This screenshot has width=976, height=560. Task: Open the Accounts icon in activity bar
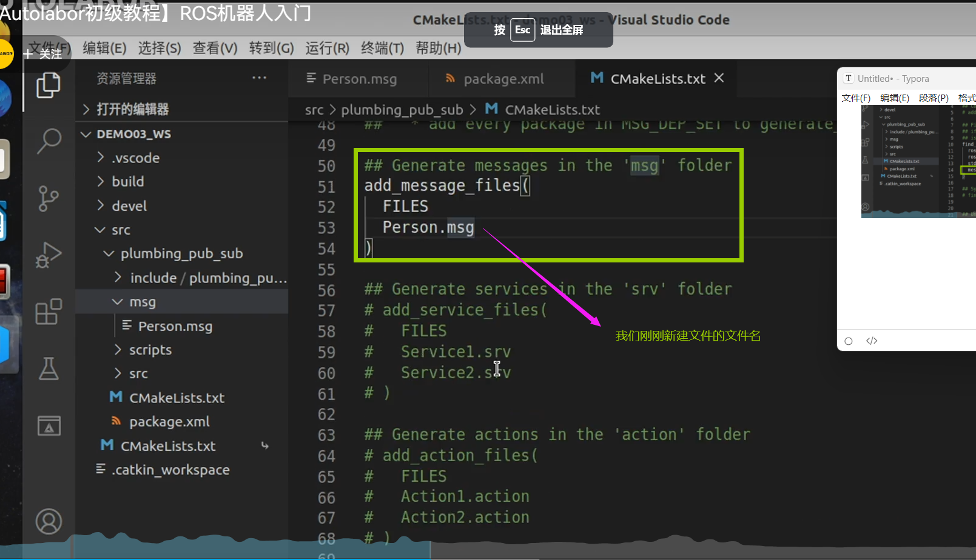pyautogui.click(x=49, y=521)
